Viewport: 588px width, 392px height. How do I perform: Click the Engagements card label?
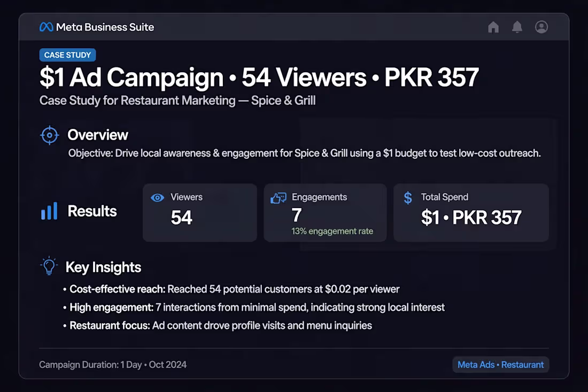(x=320, y=197)
